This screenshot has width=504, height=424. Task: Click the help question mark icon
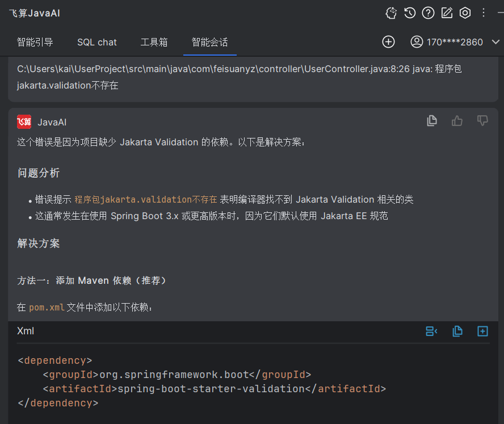click(x=429, y=13)
